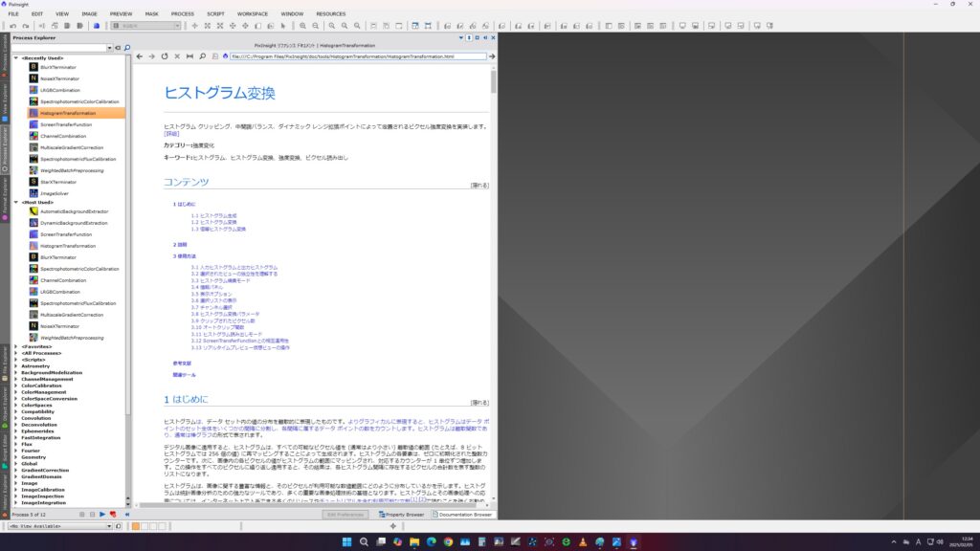Expand the All Processes group
980x551 pixels.
16,353
